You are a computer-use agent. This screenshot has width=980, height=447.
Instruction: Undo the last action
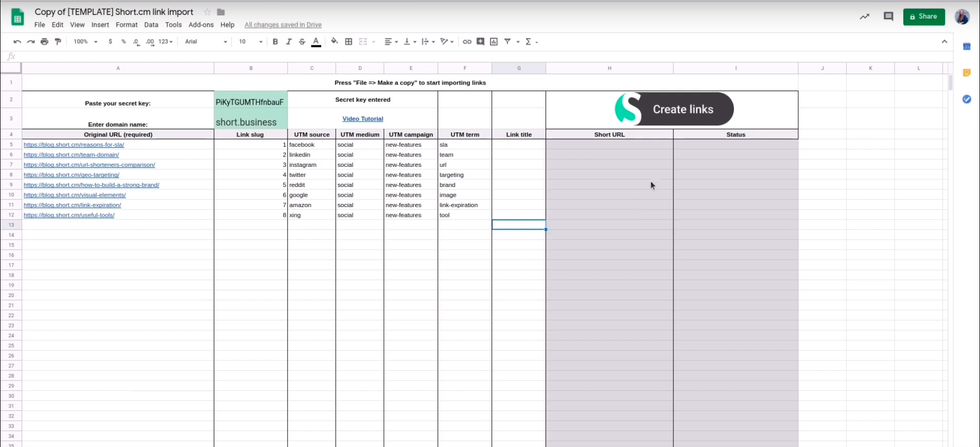click(17, 42)
